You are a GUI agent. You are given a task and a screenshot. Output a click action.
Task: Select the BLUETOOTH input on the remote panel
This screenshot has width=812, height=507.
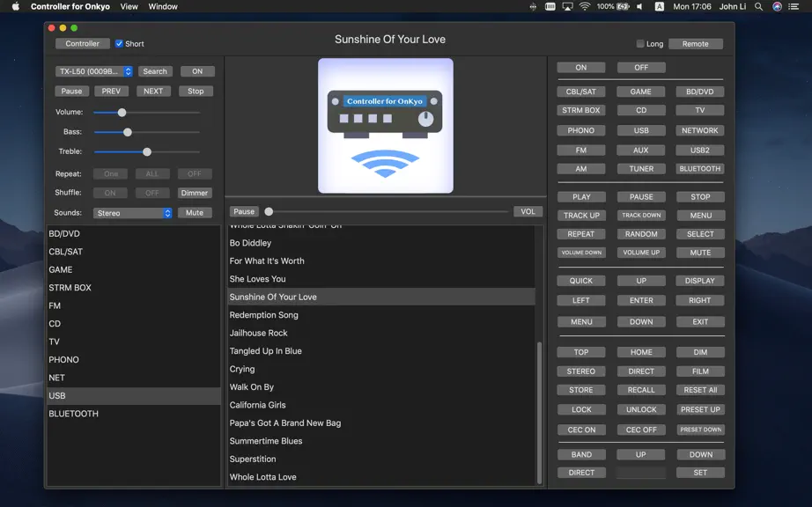tap(699, 169)
